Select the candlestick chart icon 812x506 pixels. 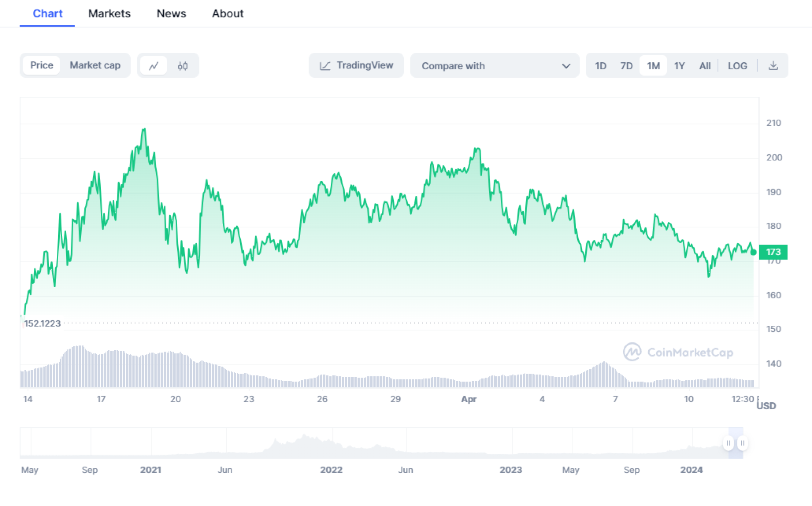tap(182, 65)
